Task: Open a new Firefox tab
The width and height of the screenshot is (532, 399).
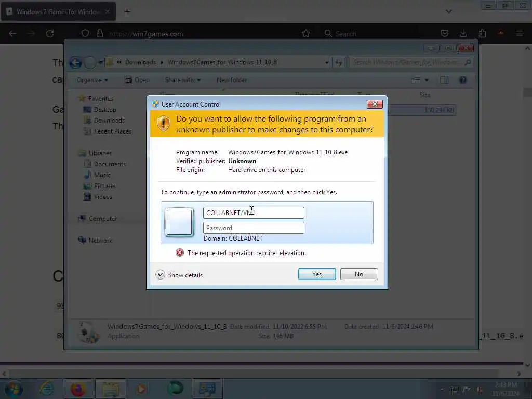Action: (127, 12)
